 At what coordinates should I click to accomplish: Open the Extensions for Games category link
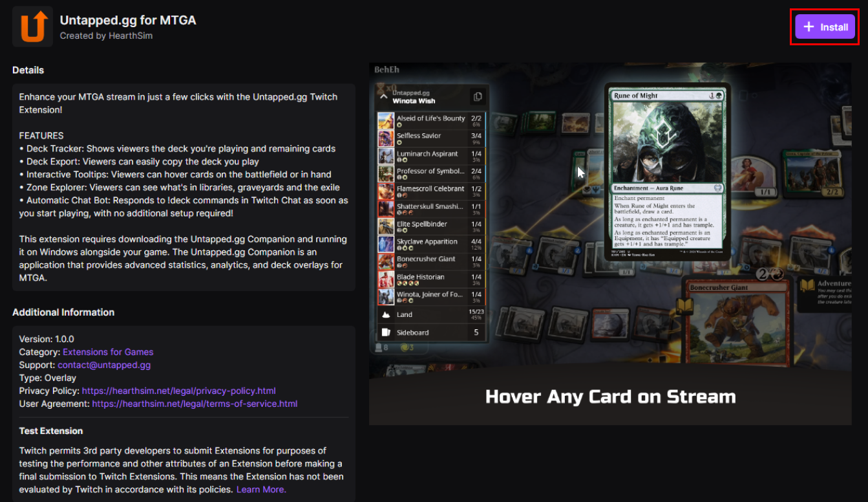108,352
